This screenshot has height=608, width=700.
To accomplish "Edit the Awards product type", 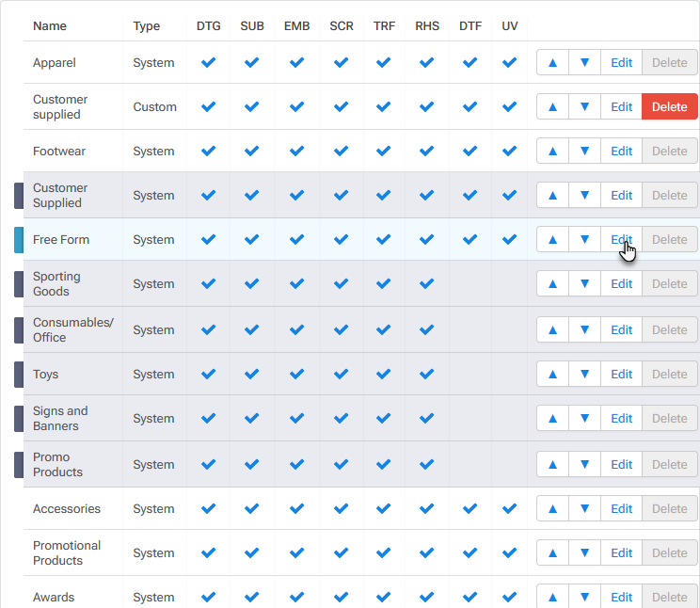I will (x=621, y=597).
